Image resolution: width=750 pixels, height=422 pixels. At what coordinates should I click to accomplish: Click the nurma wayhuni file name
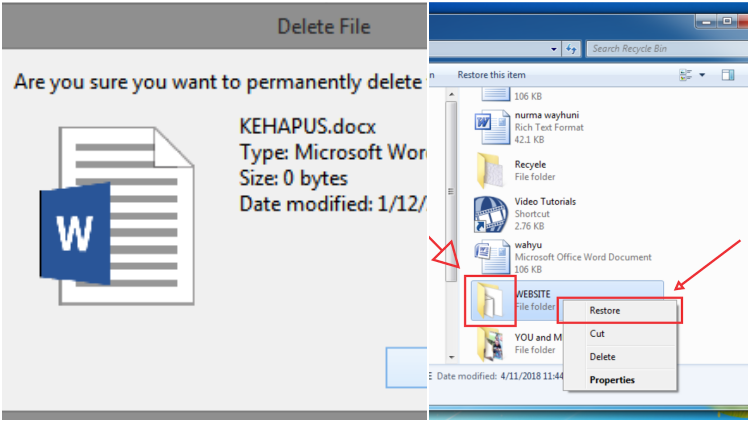[547, 115]
